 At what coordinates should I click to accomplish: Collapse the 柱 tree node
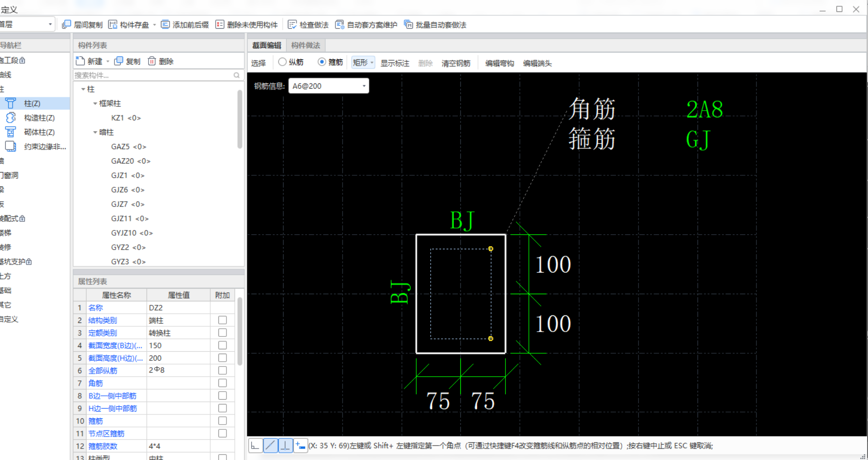83,89
